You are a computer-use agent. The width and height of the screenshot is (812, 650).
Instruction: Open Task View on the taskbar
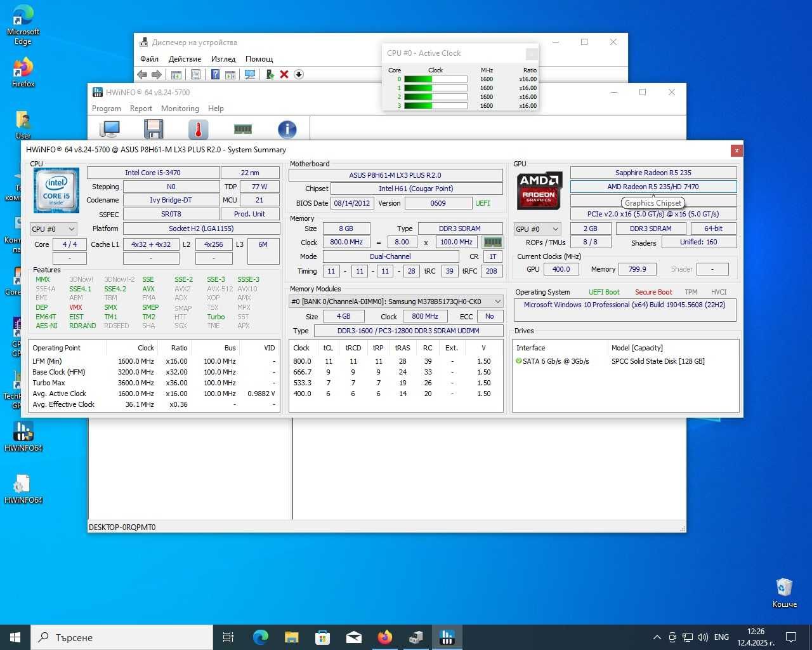228,637
